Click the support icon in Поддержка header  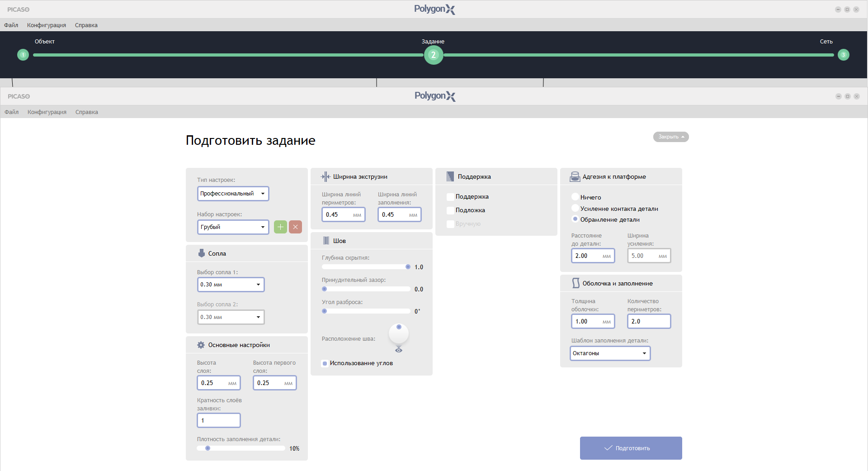click(450, 176)
